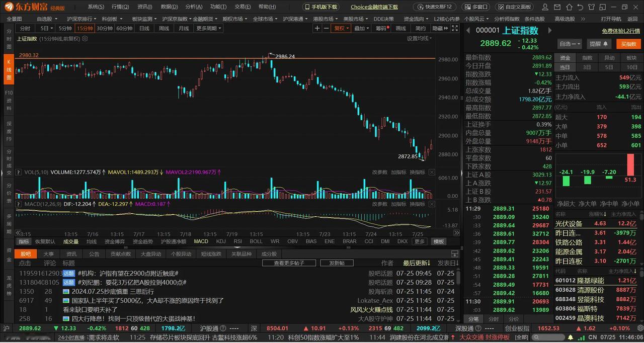The height and width of the screenshot is (343, 644).
Task: Click the chart zoom-out minus icon
Action: 326,28
